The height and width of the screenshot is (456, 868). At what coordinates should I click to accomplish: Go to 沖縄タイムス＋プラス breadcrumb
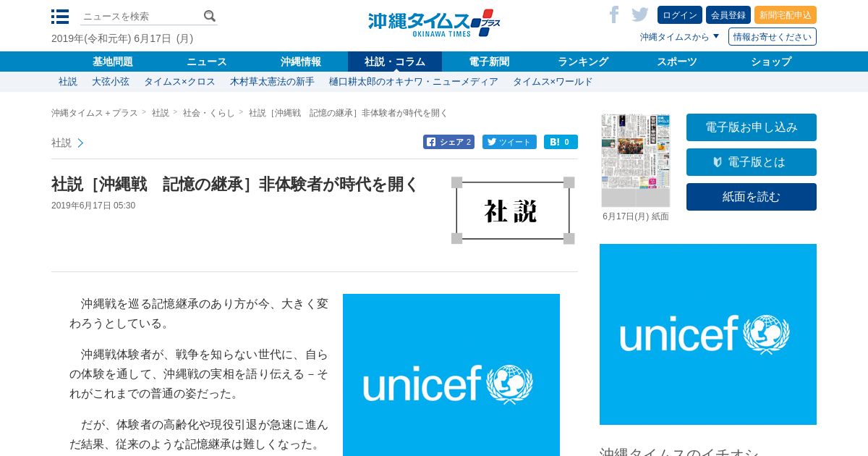point(95,113)
